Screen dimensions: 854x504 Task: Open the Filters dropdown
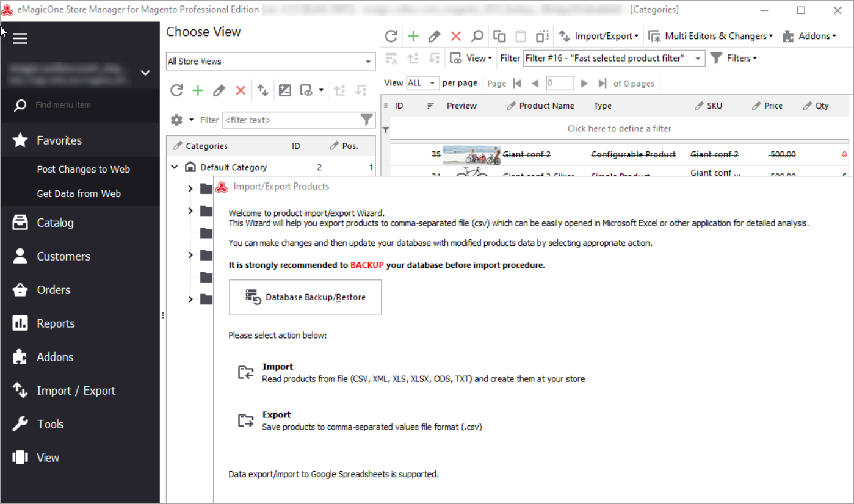click(x=734, y=58)
